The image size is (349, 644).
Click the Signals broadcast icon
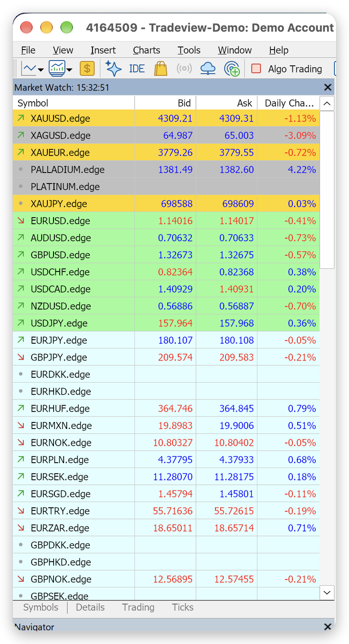[184, 69]
